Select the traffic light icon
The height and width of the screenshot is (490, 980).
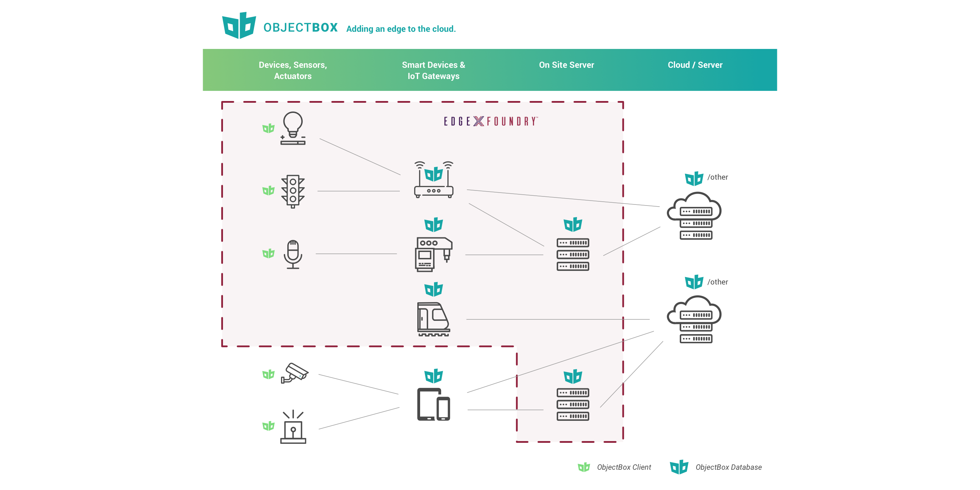point(293,192)
